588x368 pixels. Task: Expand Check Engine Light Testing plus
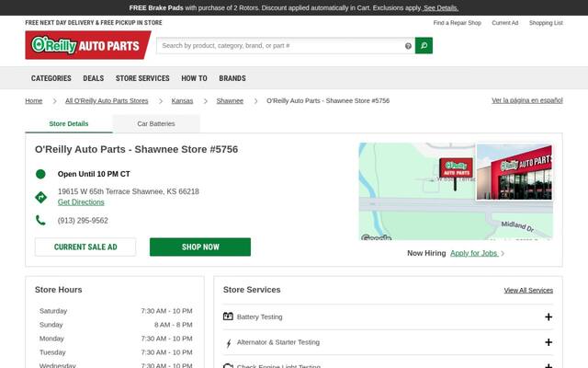[548, 366]
